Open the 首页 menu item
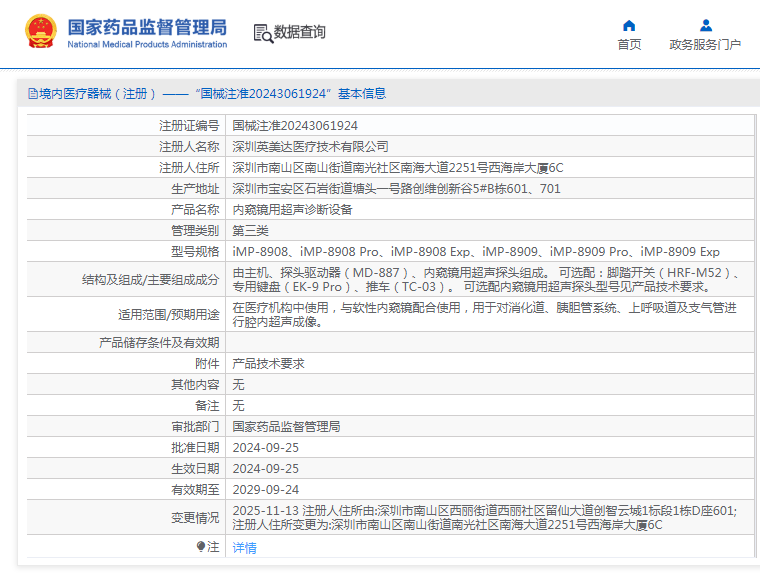Viewport: 760px width, 573px height. pos(629,45)
